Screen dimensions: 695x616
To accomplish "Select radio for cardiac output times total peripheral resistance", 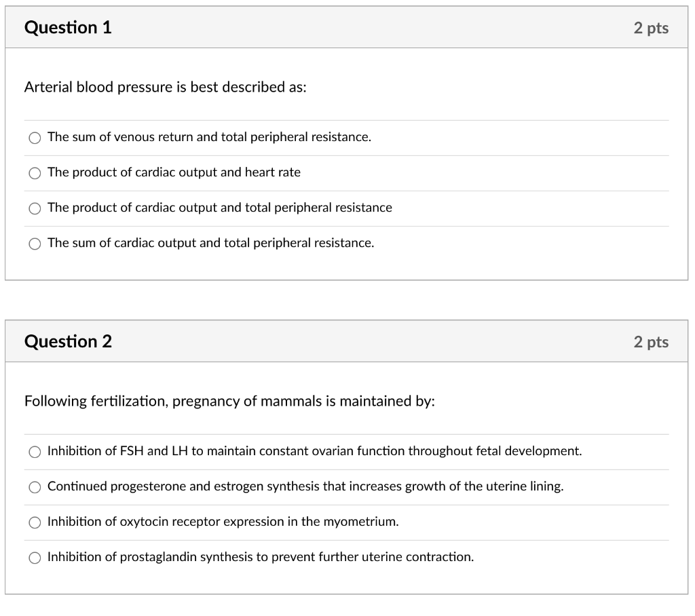I will coord(35,208).
